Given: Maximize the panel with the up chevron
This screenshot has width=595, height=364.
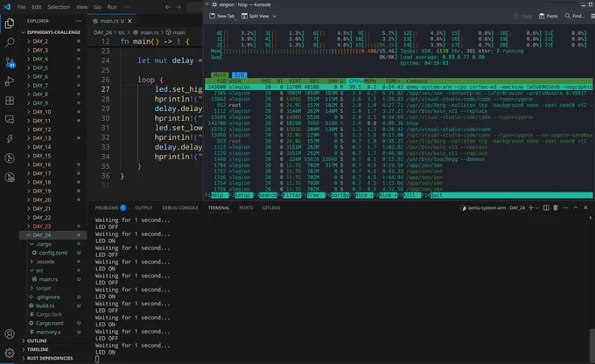Looking at the screenshot, I should point(575,207).
